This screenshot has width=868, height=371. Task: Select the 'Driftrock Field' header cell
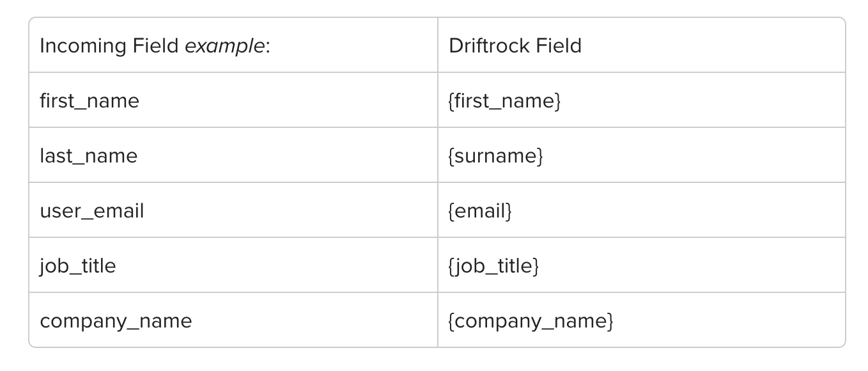coord(641,45)
